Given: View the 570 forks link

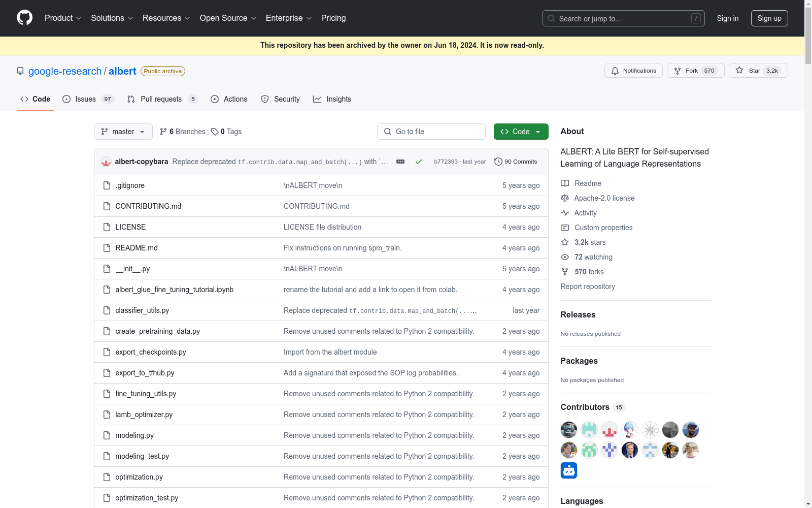Looking at the screenshot, I should click(x=583, y=272).
